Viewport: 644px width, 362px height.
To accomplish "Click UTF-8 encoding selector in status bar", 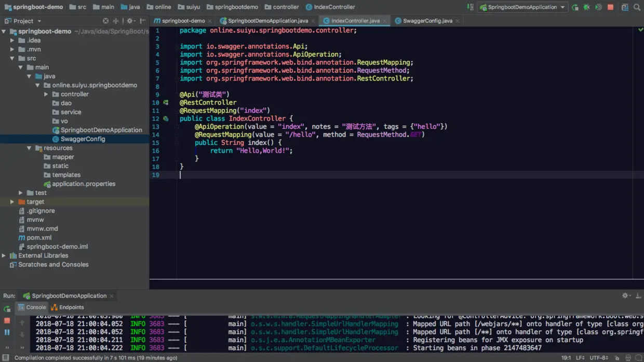I will pos(598,358).
